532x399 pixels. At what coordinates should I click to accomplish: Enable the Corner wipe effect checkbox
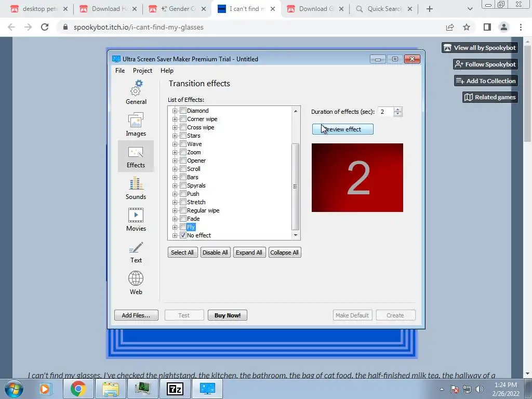(x=183, y=119)
